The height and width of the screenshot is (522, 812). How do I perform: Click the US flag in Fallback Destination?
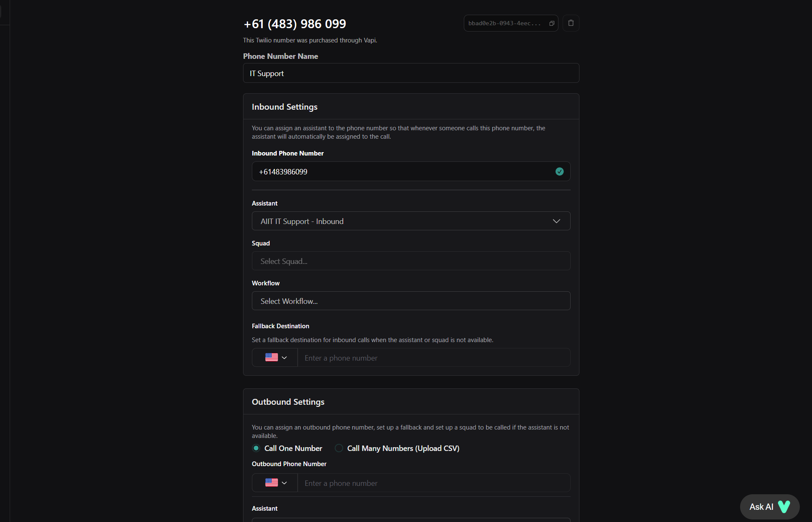(272, 358)
